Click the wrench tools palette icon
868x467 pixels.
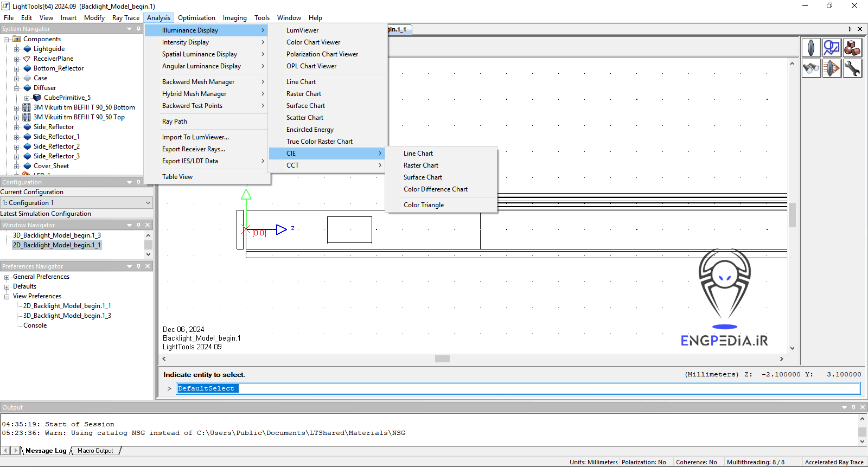pyautogui.click(x=852, y=68)
